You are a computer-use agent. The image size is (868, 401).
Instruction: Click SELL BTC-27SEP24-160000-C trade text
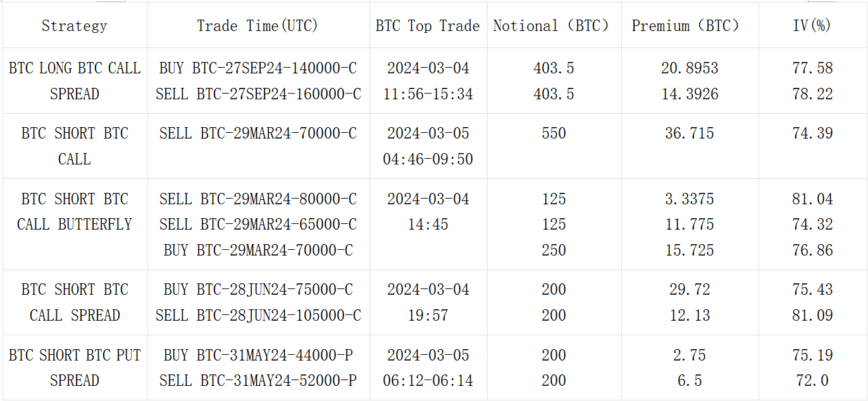[x=258, y=94]
